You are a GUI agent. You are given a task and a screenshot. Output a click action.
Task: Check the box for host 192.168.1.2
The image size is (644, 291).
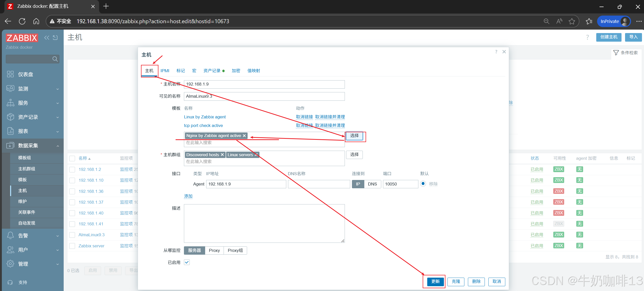click(x=72, y=169)
